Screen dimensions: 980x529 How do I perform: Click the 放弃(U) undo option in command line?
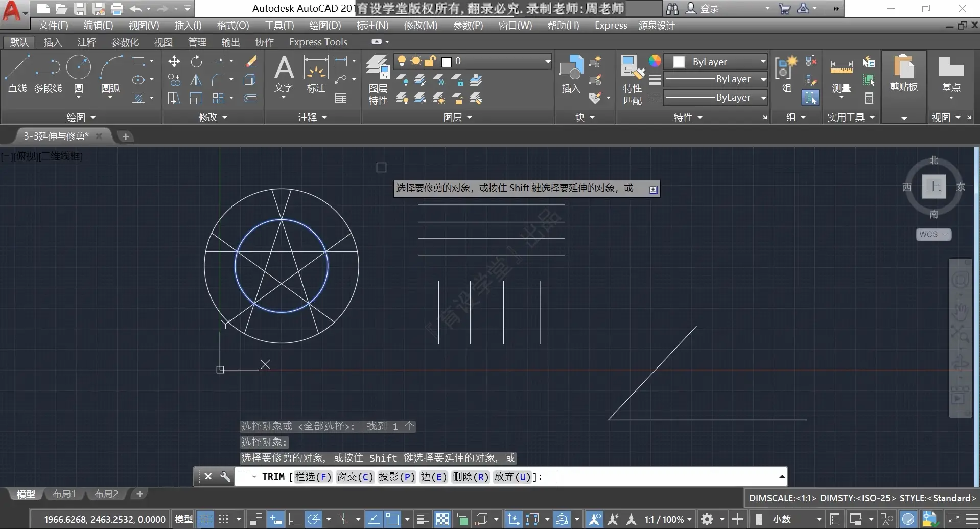coord(512,477)
